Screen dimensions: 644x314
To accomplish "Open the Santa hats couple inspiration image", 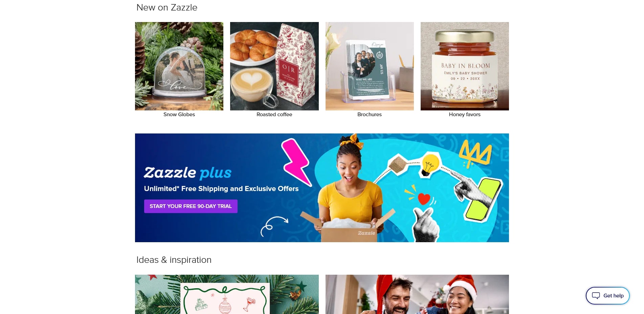I will coord(417,294).
